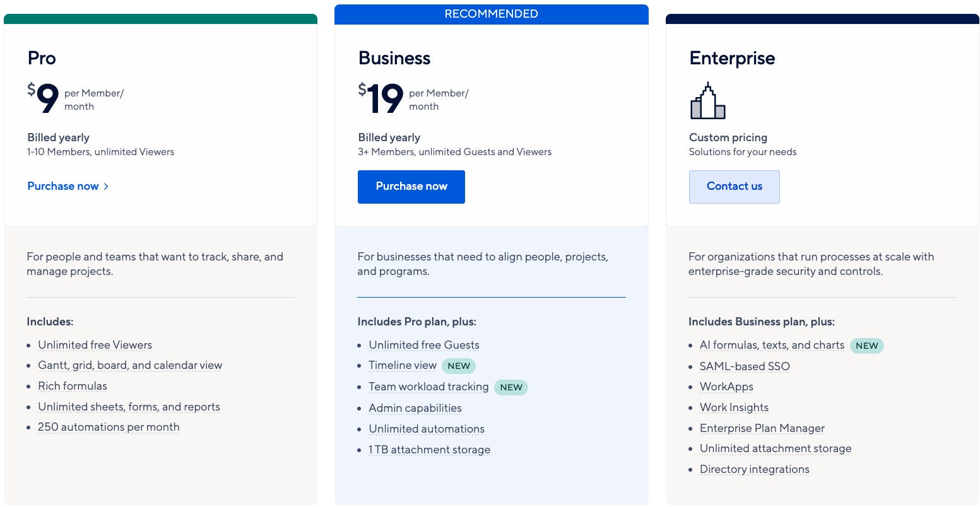Open the SAML-based SSO link

click(x=745, y=366)
